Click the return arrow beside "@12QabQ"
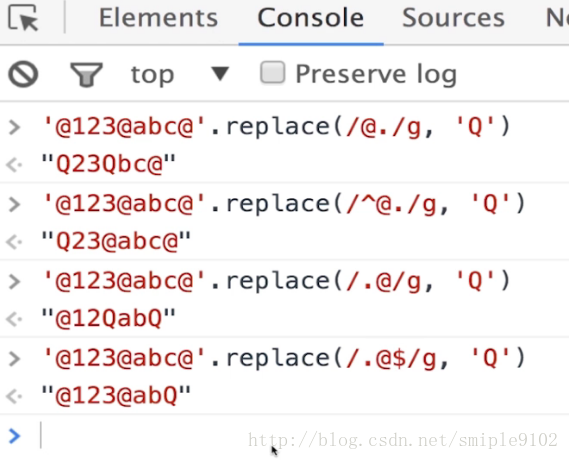The height and width of the screenshot is (460, 569). pos(15,319)
